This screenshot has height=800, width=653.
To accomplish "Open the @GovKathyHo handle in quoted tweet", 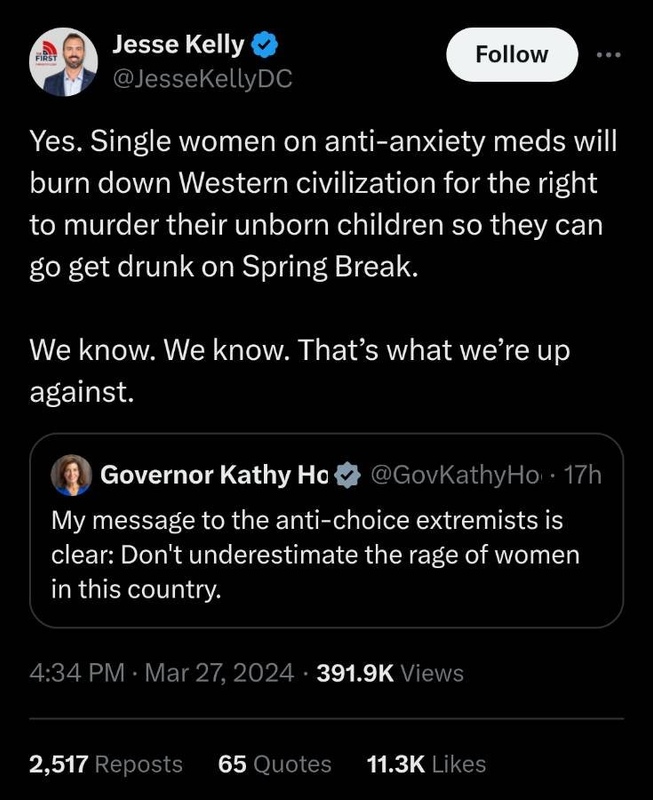I will [455, 475].
